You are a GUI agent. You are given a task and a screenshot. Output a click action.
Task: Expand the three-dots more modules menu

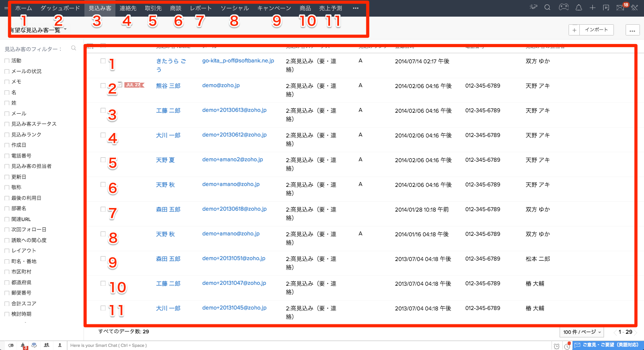click(356, 9)
